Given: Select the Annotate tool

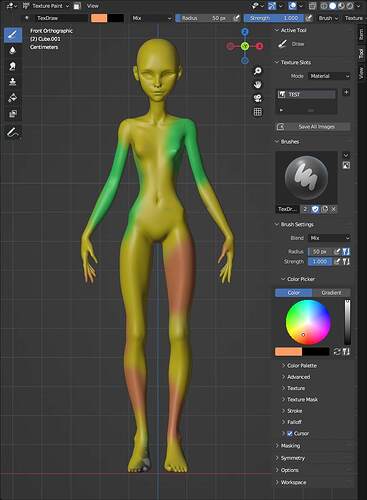Looking at the screenshot, I should 13,133.
